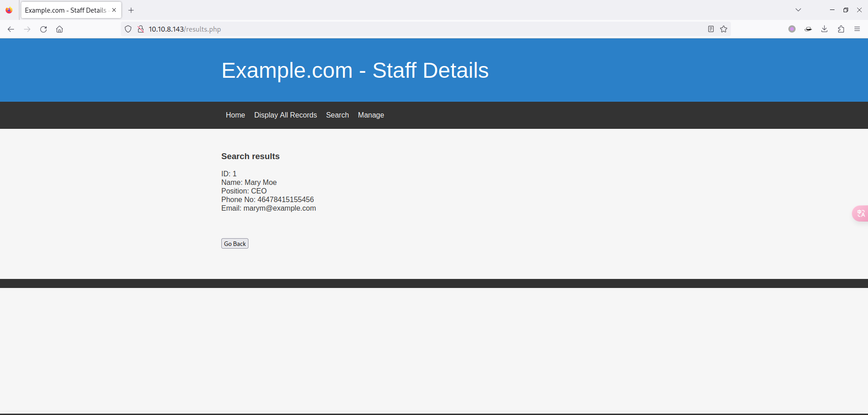Go to Display All Records
Viewport: 868px width, 415px height.
pos(286,115)
